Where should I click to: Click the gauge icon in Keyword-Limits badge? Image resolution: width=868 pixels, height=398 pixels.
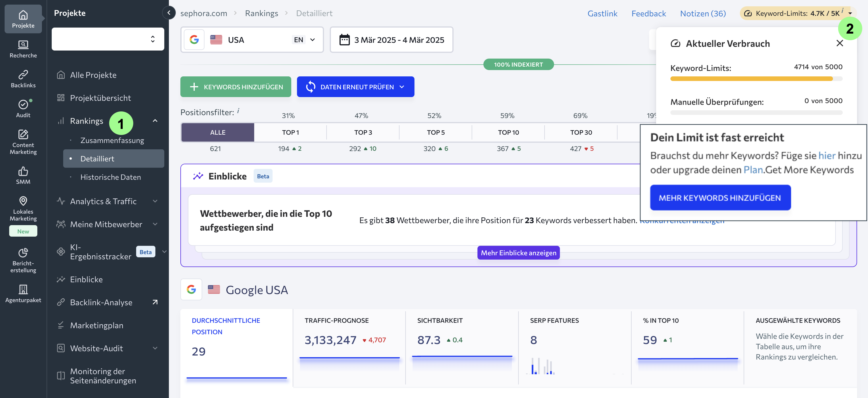(x=748, y=13)
